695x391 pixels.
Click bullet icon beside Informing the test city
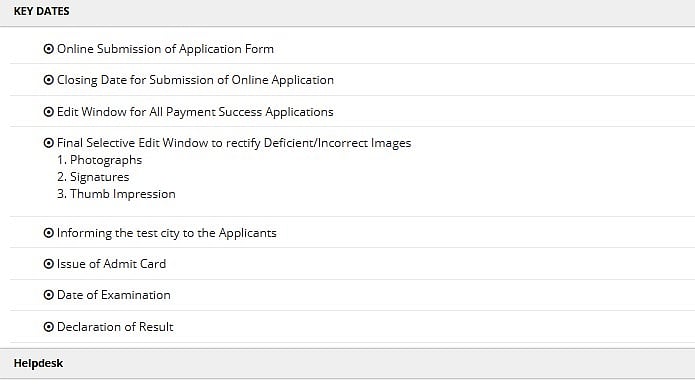49,233
